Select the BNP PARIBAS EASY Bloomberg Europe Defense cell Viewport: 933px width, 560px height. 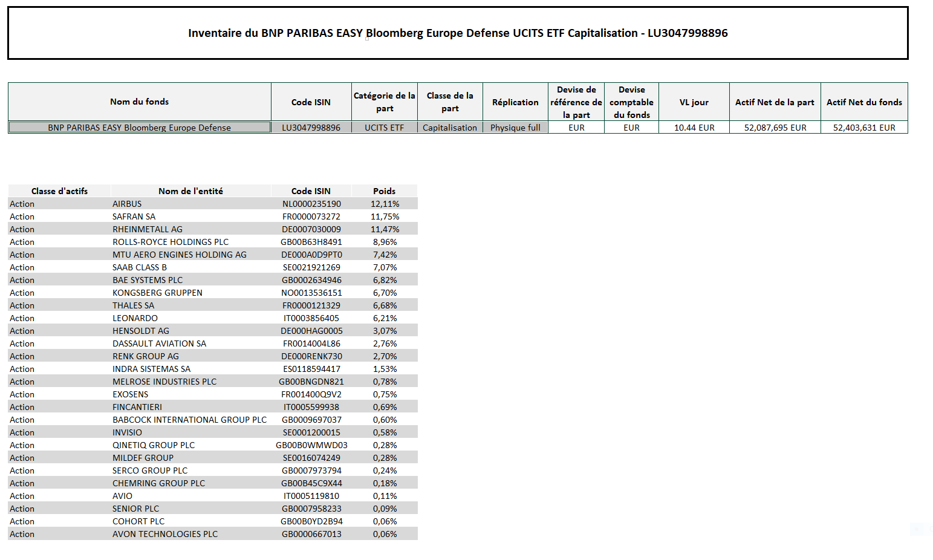pos(140,128)
